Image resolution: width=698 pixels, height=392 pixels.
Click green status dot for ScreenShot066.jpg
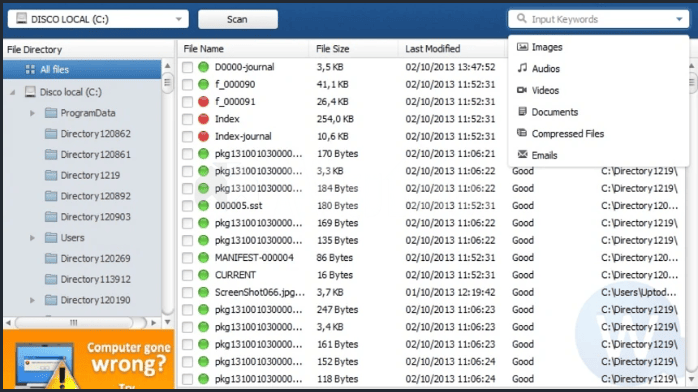203,292
